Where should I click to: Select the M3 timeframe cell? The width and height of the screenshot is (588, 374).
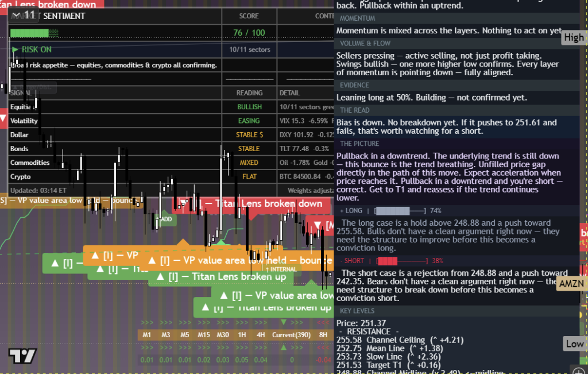(166, 334)
